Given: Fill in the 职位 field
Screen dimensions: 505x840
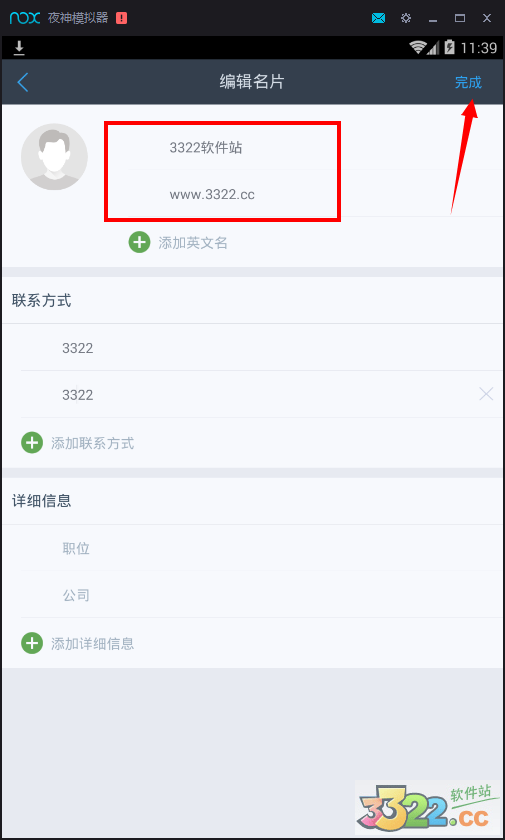Looking at the screenshot, I should [x=261, y=549].
